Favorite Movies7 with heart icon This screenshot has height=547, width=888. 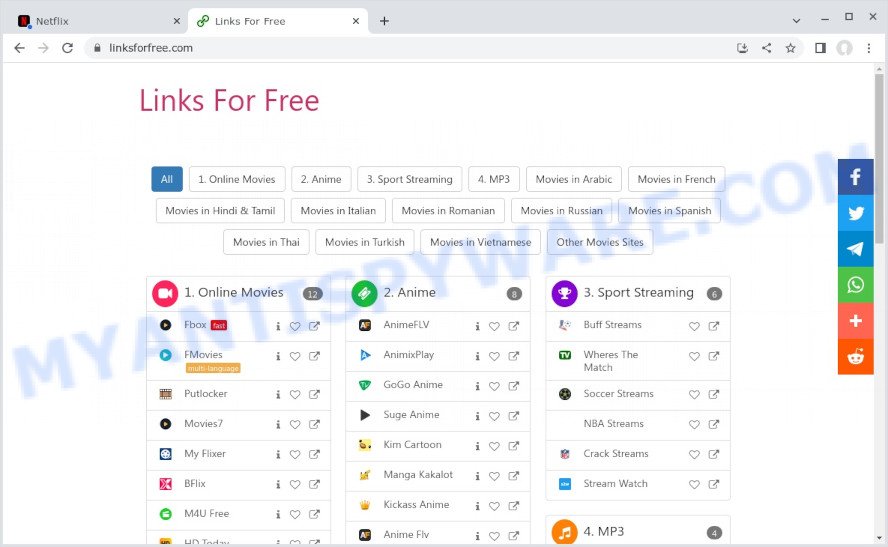[x=295, y=425]
